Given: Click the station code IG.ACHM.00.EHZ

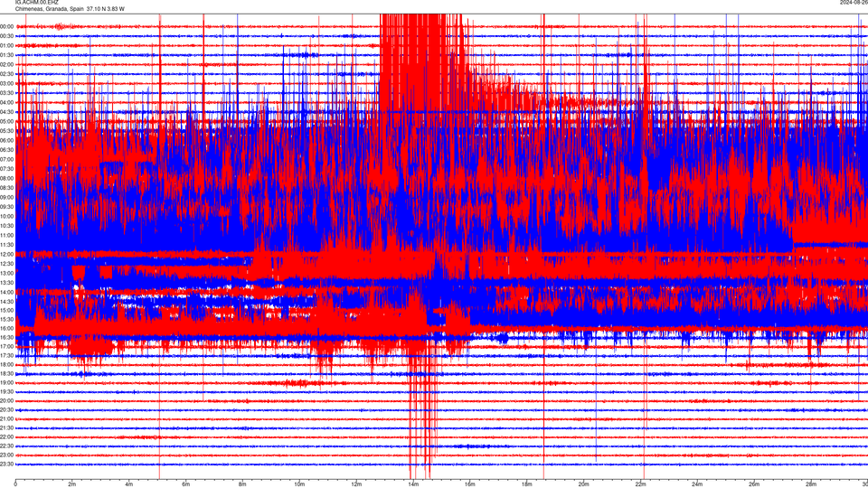Looking at the screenshot, I should coord(36,3).
